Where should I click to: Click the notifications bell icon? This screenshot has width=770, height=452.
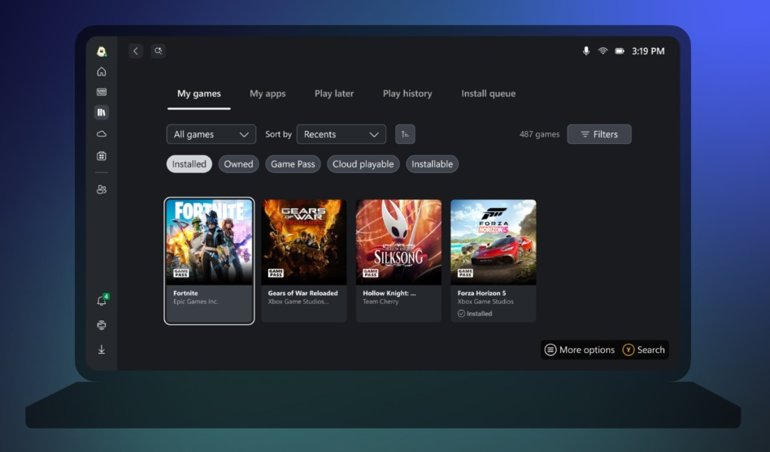tap(101, 301)
